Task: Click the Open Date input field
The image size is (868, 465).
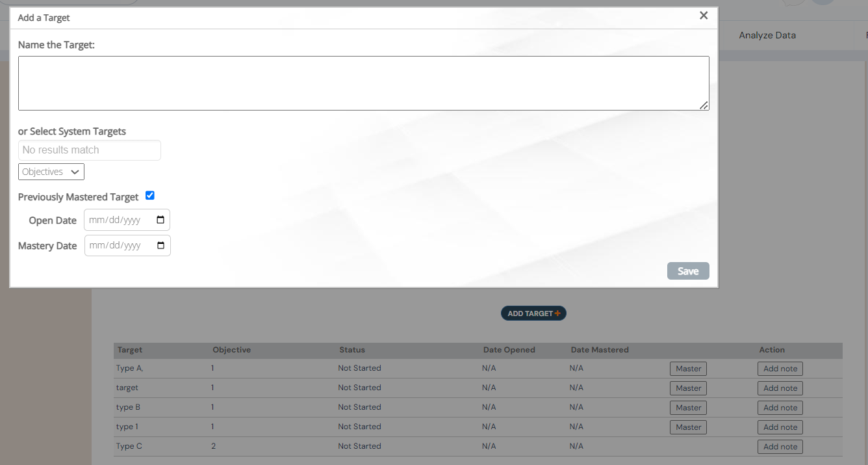Action: click(x=117, y=220)
